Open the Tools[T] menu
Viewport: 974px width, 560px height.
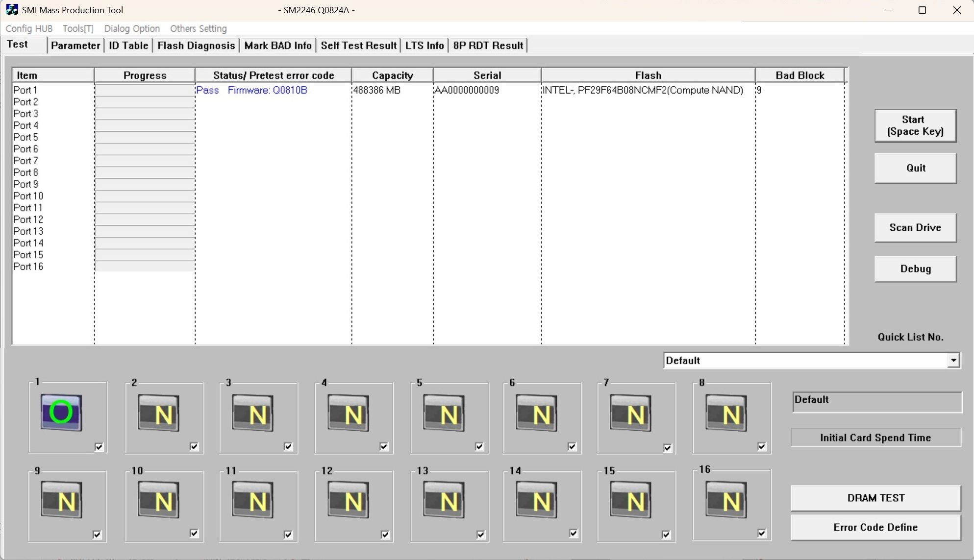coord(78,28)
